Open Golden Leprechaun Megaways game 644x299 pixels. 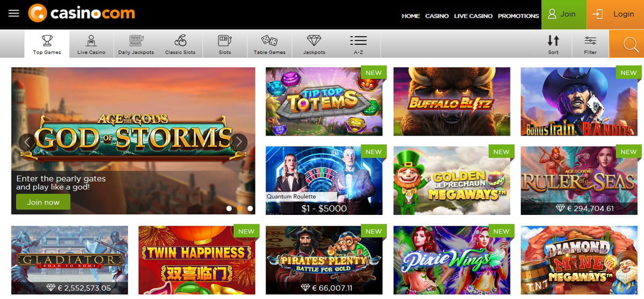point(452,181)
